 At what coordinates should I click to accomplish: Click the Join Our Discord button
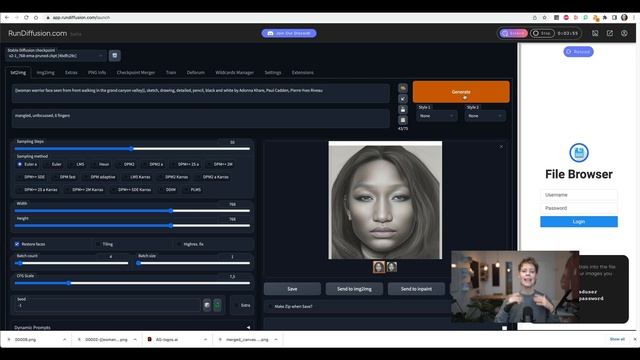click(289, 33)
